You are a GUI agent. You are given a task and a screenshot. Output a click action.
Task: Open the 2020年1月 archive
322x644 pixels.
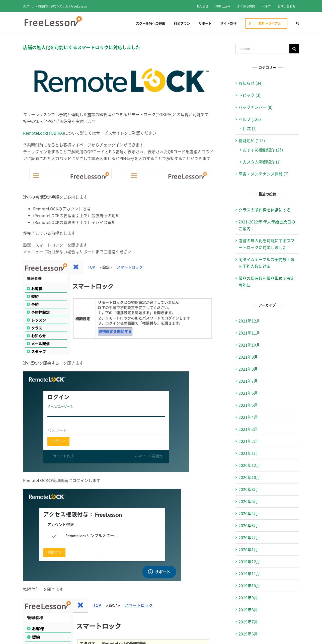coord(248,550)
